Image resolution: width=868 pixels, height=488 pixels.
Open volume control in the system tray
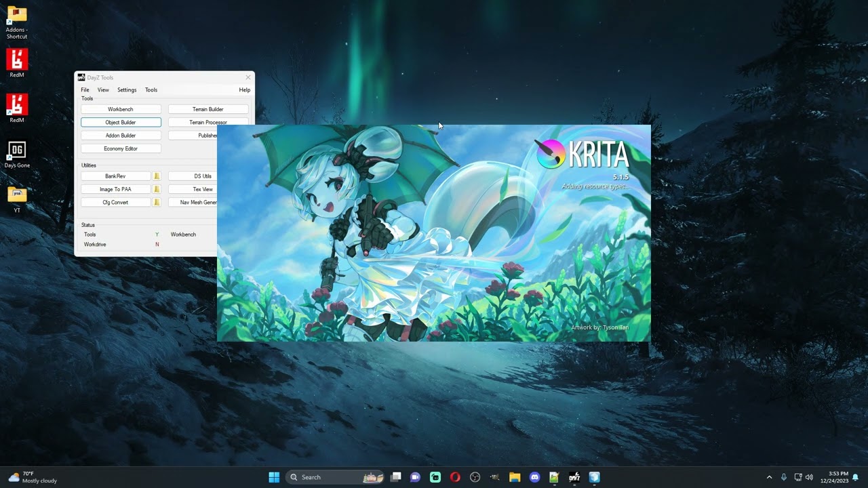(x=809, y=477)
